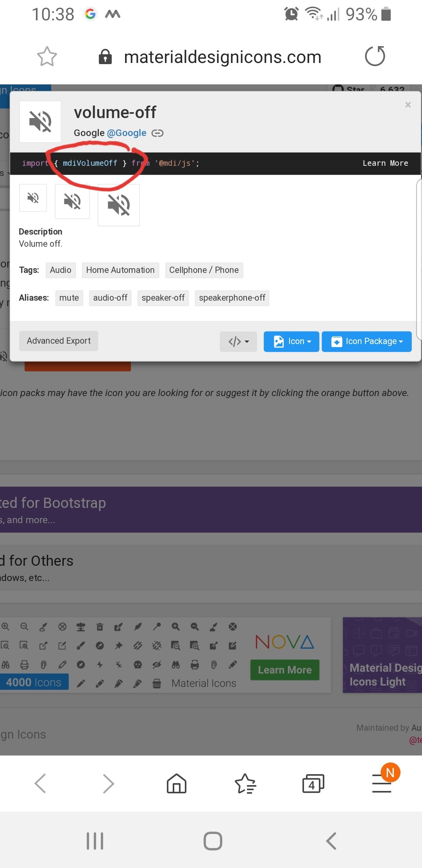Viewport: 422px width, 868px height.
Task: Open the bookmarks list star icon
Action: coord(245,784)
